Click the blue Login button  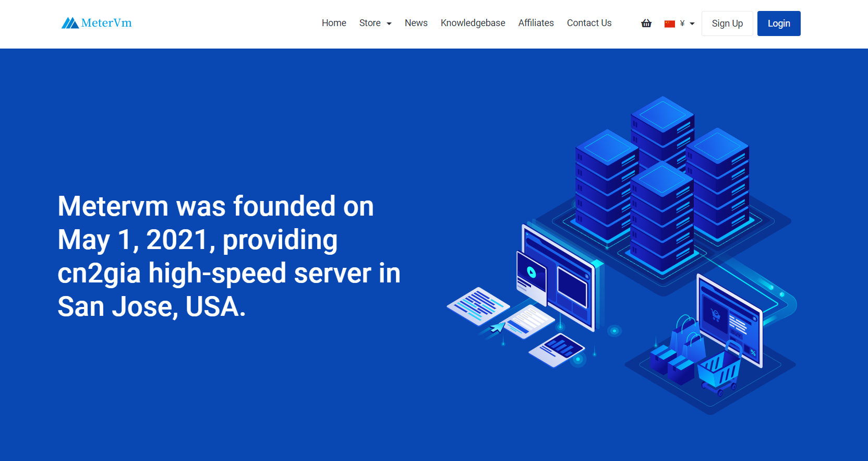(779, 23)
